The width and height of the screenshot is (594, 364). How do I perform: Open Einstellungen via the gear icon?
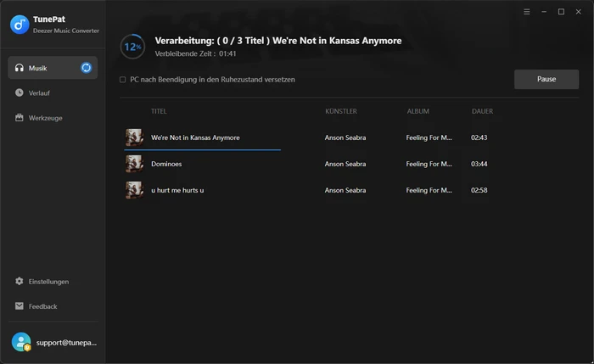19,281
